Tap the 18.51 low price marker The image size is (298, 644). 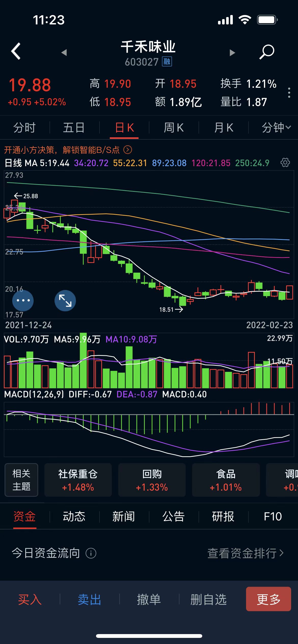click(x=171, y=309)
